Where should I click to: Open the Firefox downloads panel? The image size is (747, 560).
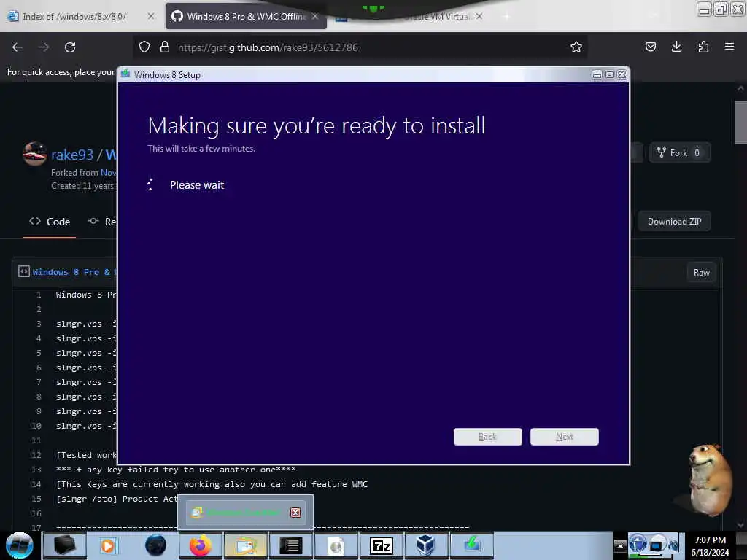point(676,47)
